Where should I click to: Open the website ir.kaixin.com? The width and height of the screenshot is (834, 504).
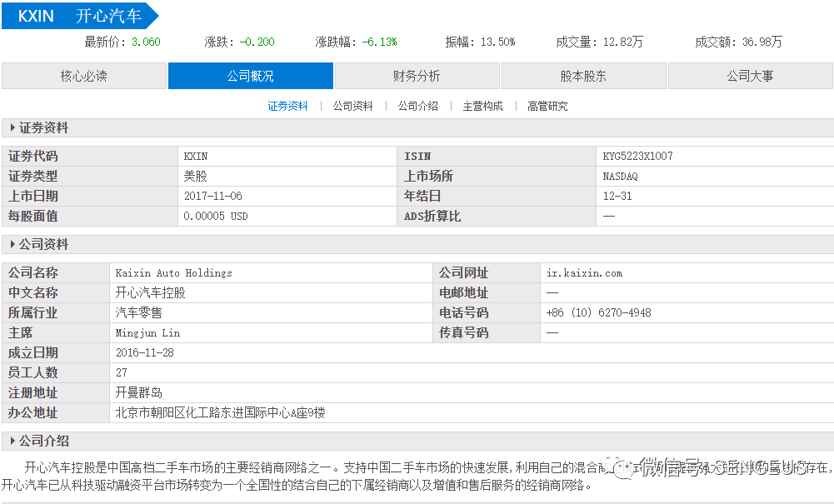tap(585, 273)
